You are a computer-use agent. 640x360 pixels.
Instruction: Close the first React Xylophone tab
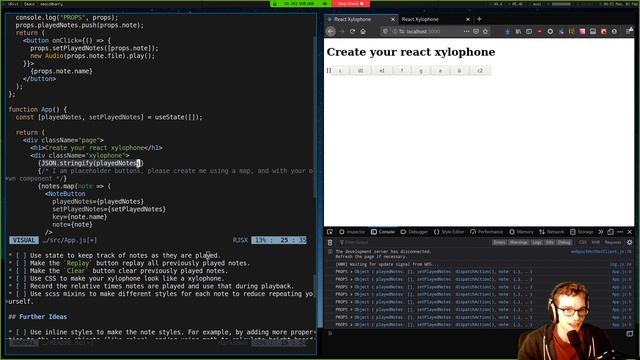[393, 19]
